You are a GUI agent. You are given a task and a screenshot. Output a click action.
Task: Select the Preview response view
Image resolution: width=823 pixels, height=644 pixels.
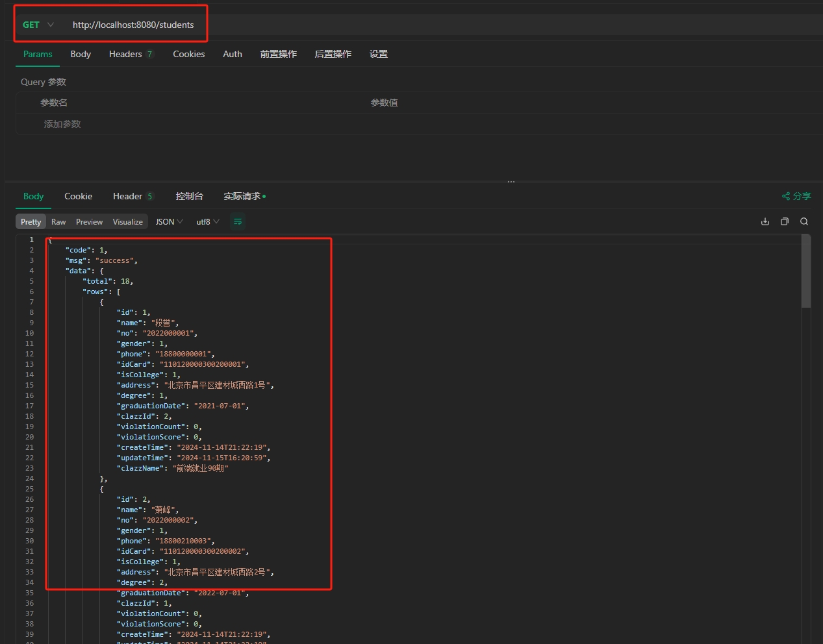89,222
